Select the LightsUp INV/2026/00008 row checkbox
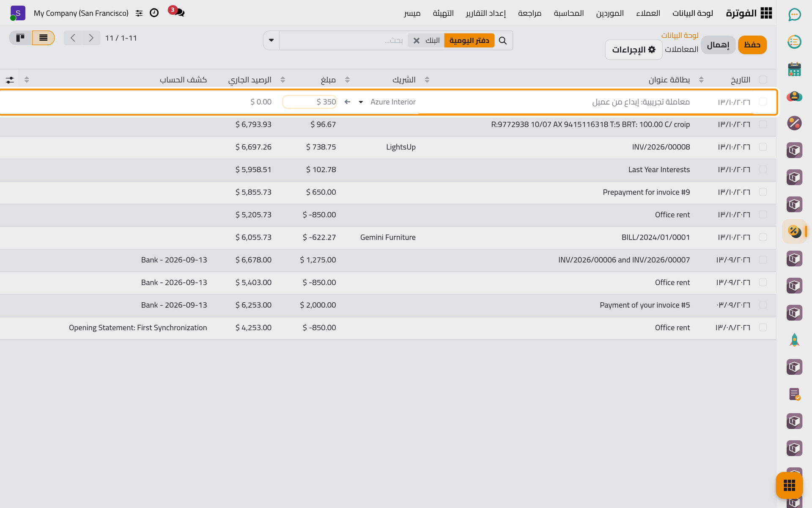 763,147
